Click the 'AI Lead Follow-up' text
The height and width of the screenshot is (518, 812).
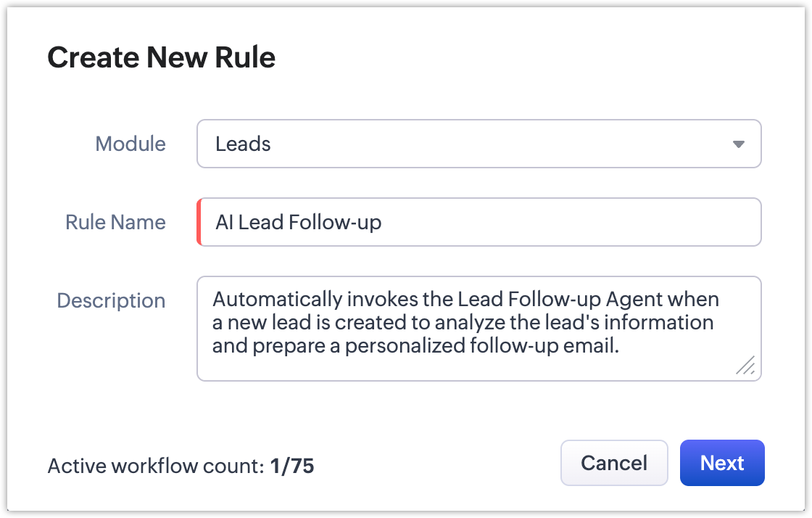(298, 222)
